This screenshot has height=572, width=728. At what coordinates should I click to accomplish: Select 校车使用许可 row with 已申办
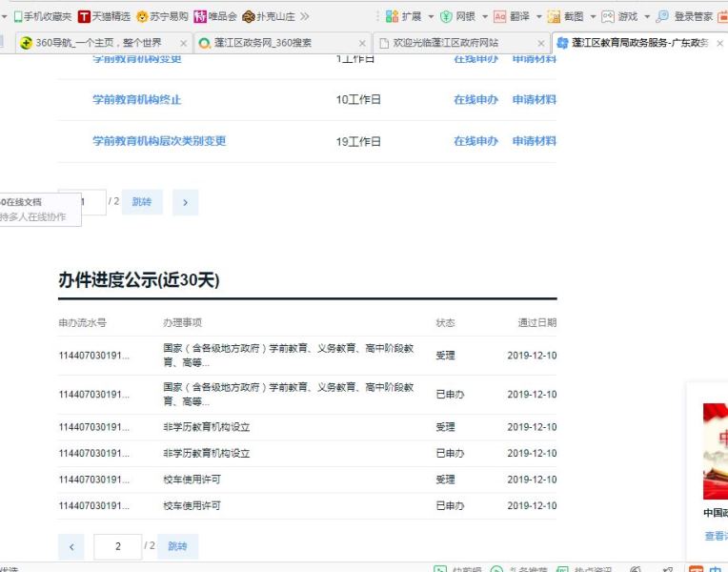click(308, 506)
